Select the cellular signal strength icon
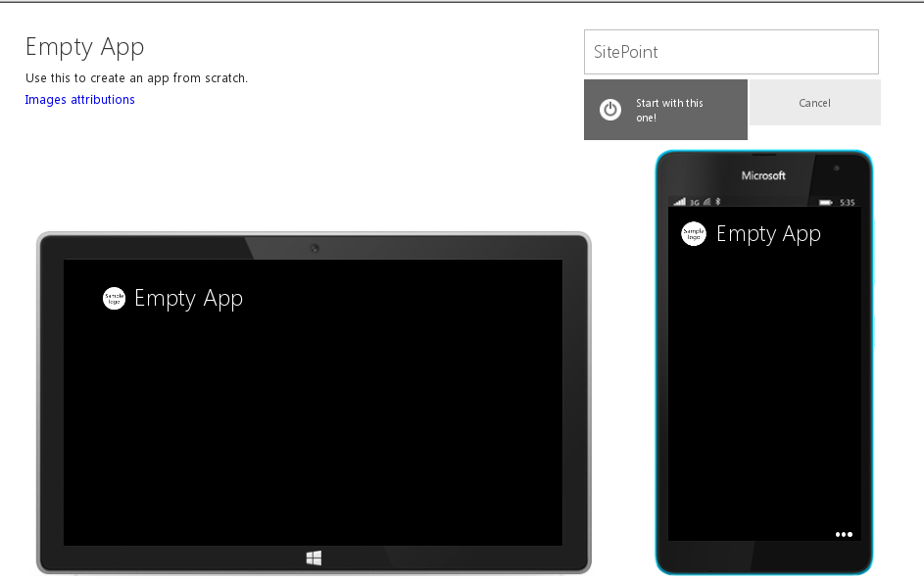924x580 pixels. point(678,200)
